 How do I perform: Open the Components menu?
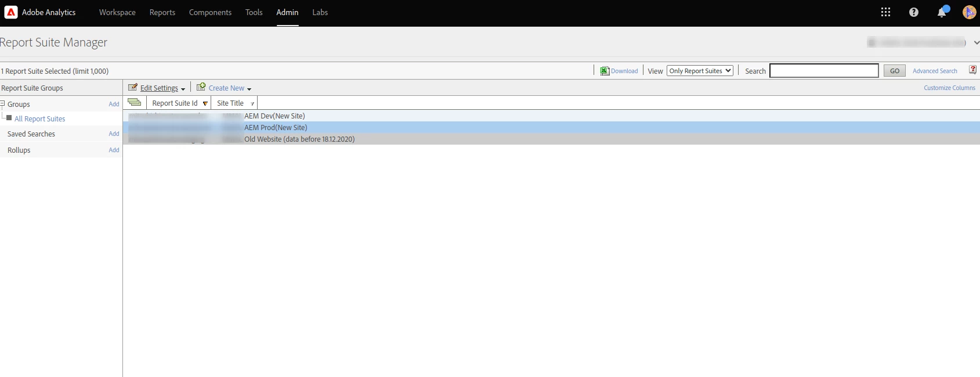tap(210, 12)
